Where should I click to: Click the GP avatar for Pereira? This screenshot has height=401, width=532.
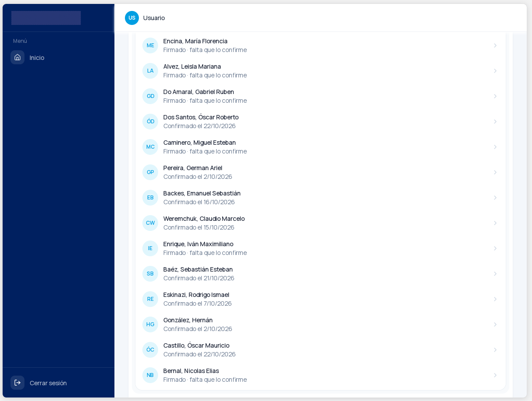[x=150, y=172]
